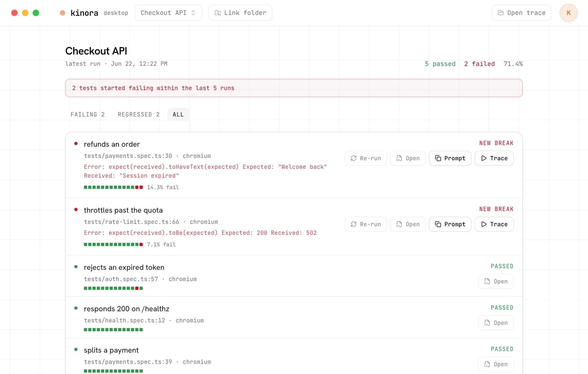Screen dimensions: 588x374
Task: Click the 14.3% fail rate label
Action: coord(163,187)
